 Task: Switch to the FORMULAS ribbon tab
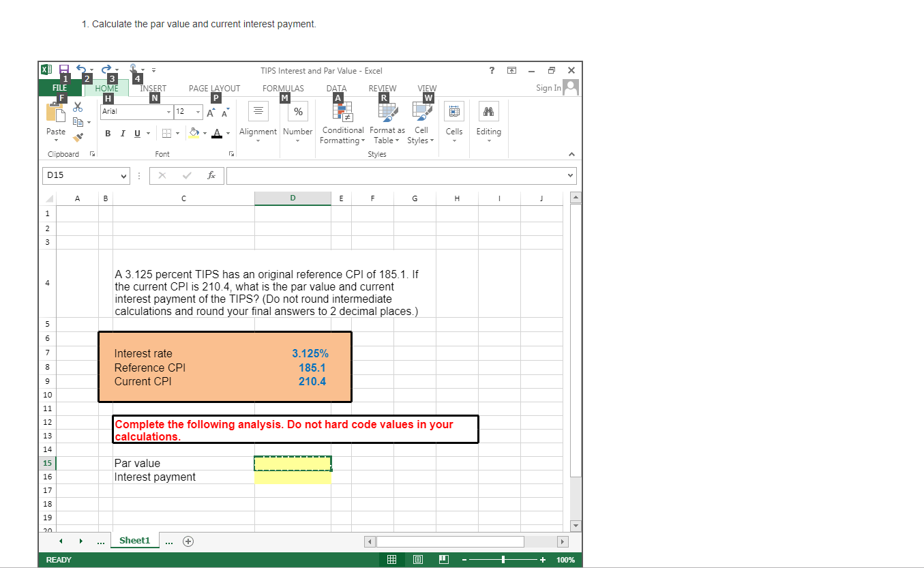(x=283, y=88)
